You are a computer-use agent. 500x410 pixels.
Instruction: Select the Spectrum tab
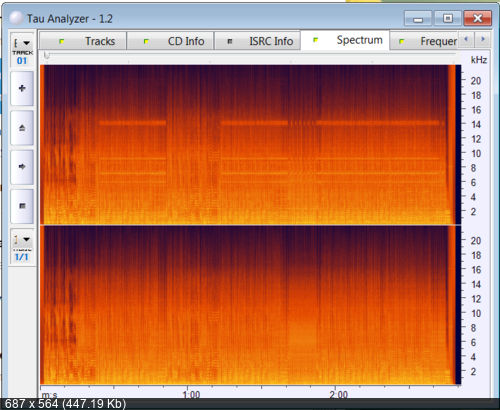[345, 40]
